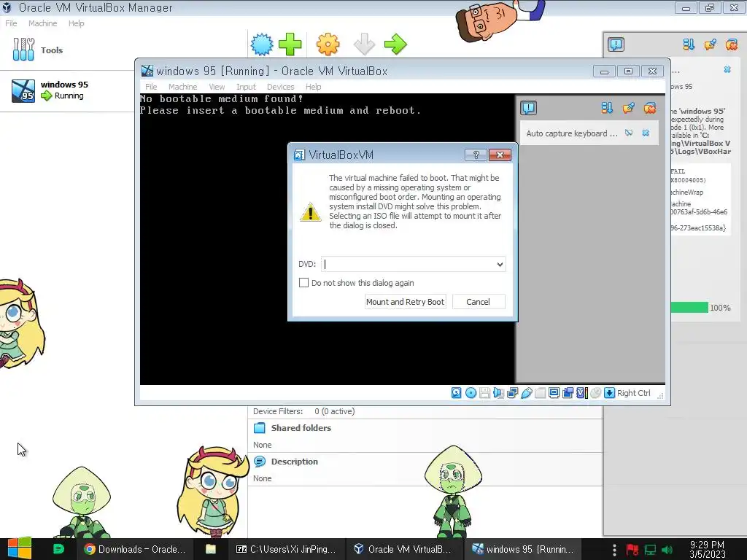The height and width of the screenshot is (560, 747).
Task: Click the network indicator in VM status bar
Action: point(513,393)
